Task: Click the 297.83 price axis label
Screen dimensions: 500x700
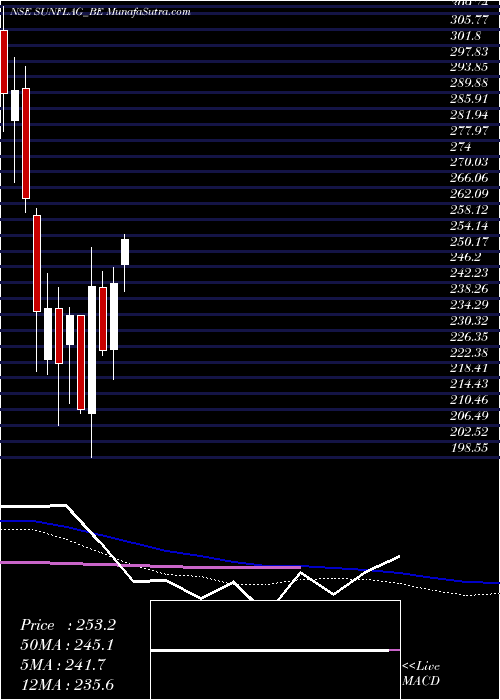Action: (x=469, y=52)
